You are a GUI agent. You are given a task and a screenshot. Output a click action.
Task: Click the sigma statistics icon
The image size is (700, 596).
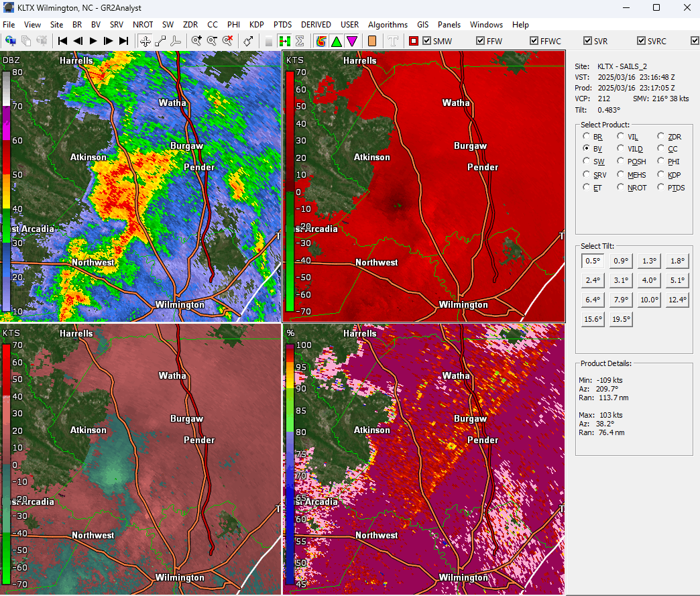point(300,41)
